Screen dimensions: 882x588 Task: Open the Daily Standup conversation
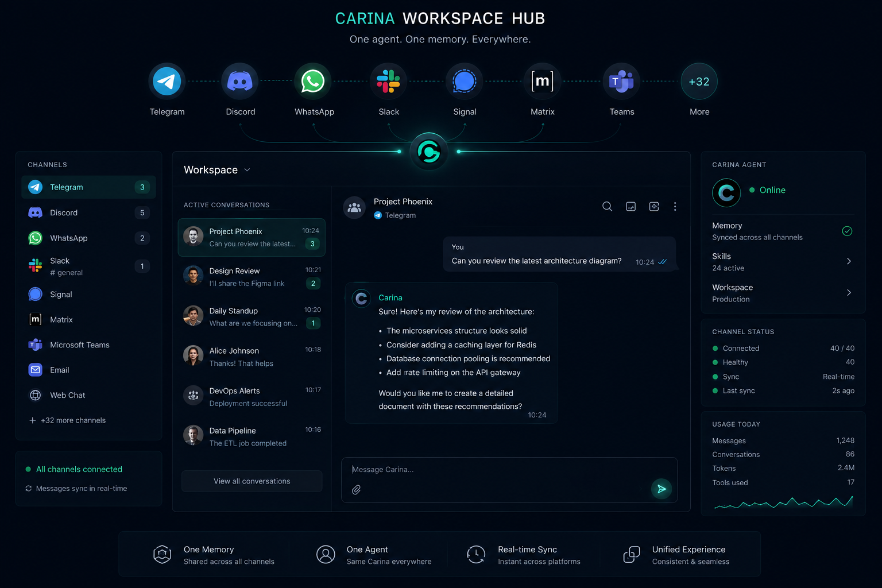[252, 317]
